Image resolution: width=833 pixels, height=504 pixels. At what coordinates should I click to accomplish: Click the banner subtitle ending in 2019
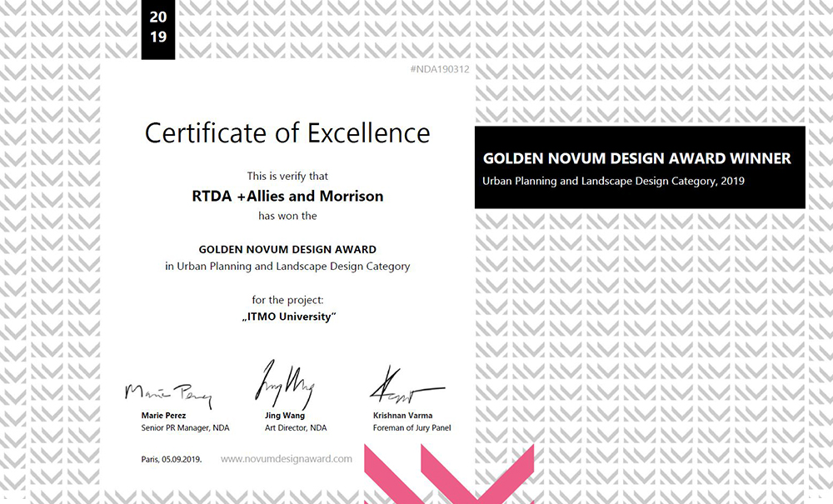[613, 181]
